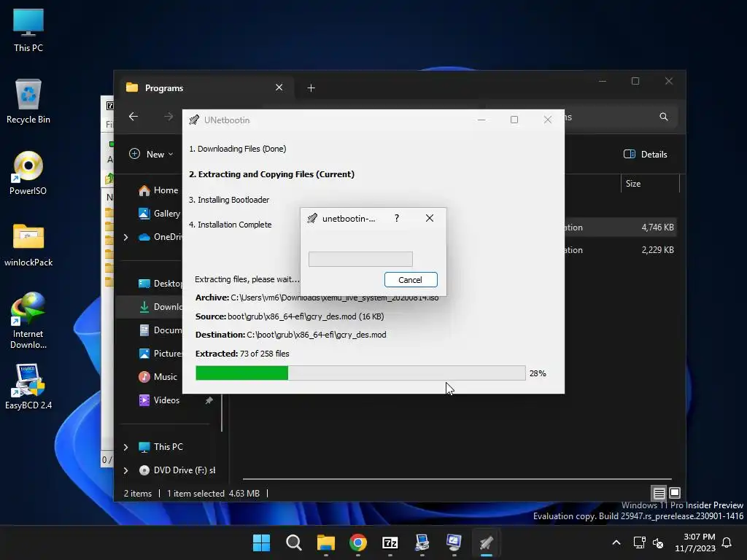Switch to large thumbnails view icon
Image resolution: width=747 pixels, height=560 pixels.
pyautogui.click(x=675, y=493)
